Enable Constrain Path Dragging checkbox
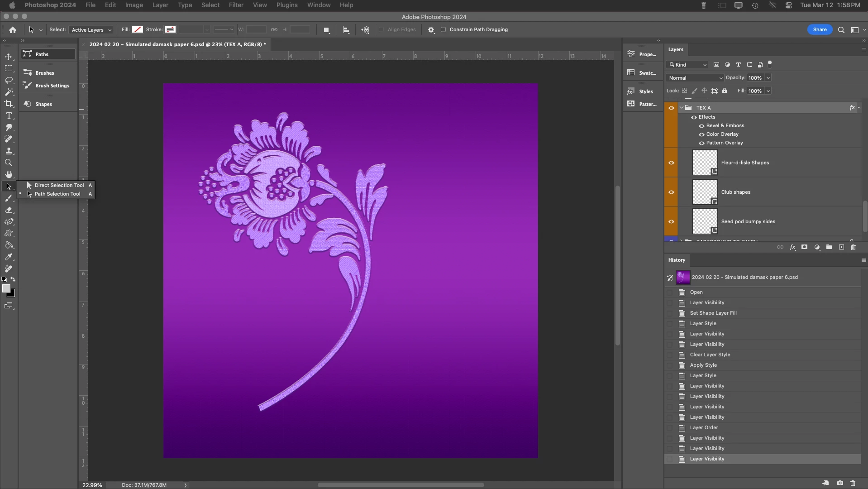This screenshot has height=489, width=868. (x=444, y=30)
